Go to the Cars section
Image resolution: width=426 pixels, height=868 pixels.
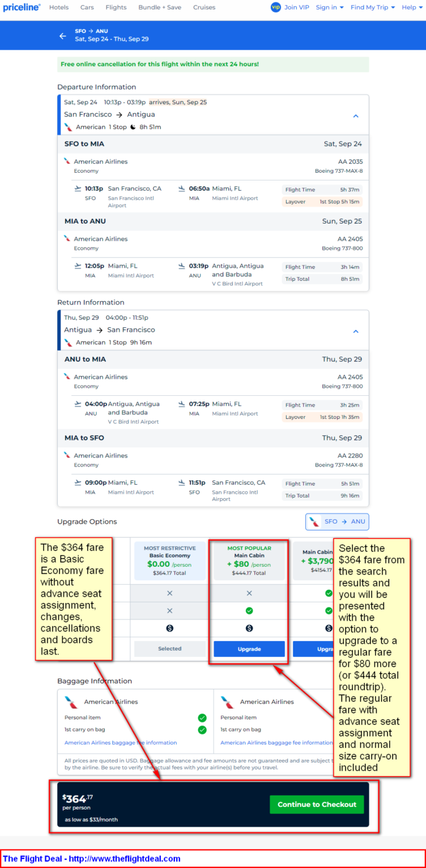coord(87,8)
